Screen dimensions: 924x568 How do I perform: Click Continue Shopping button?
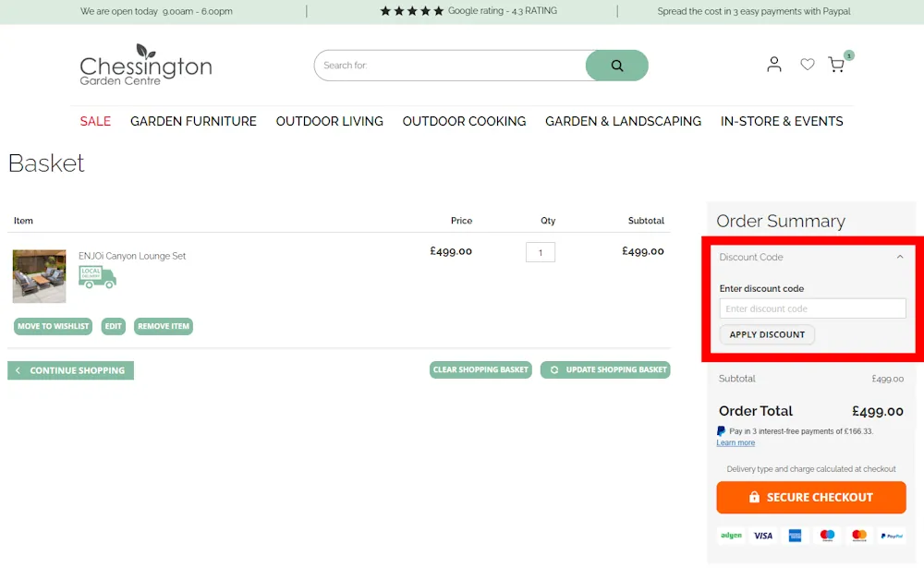(x=71, y=370)
